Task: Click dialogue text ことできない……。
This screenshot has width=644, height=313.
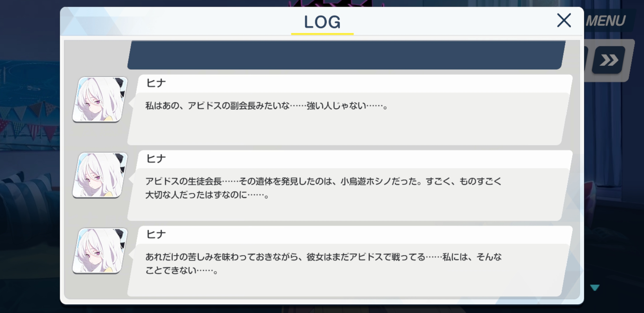Action: point(182,271)
